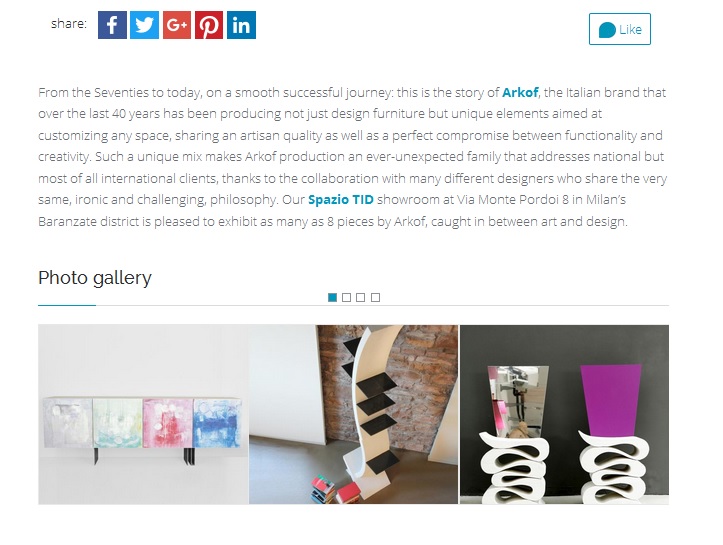Click the Photo gallery heading

pyautogui.click(x=95, y=278)
